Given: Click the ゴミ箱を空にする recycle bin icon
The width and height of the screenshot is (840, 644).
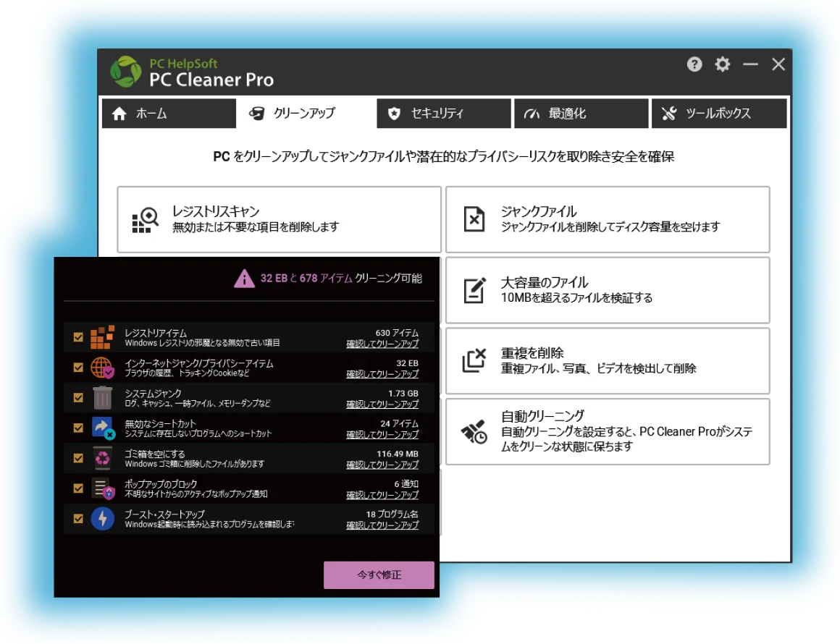Looking at the screenshot, I should click(x=102, y=458).
